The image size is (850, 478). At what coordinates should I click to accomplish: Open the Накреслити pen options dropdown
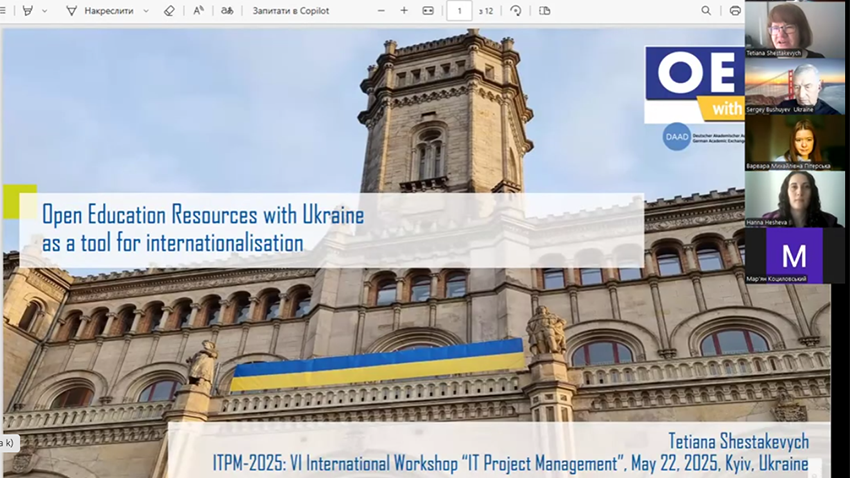coord(147,11)
